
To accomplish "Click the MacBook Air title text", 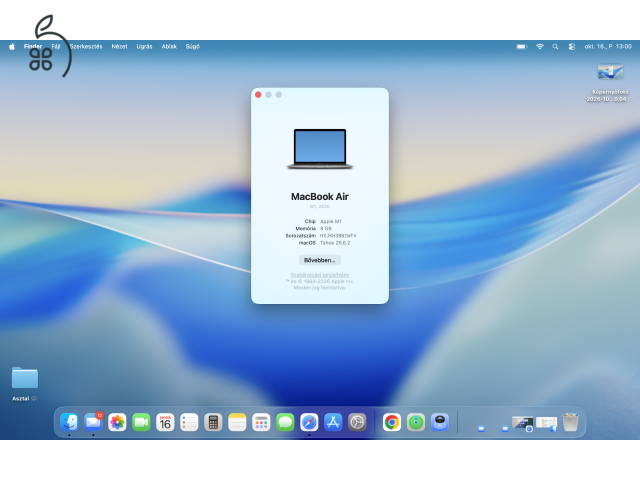I will pyautogui.click(x=320, y=197).
